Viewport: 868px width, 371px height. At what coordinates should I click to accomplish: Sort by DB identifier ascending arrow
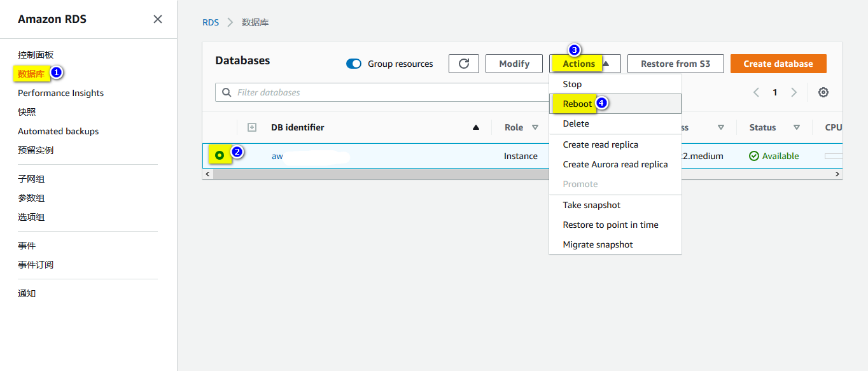(476, 127)
